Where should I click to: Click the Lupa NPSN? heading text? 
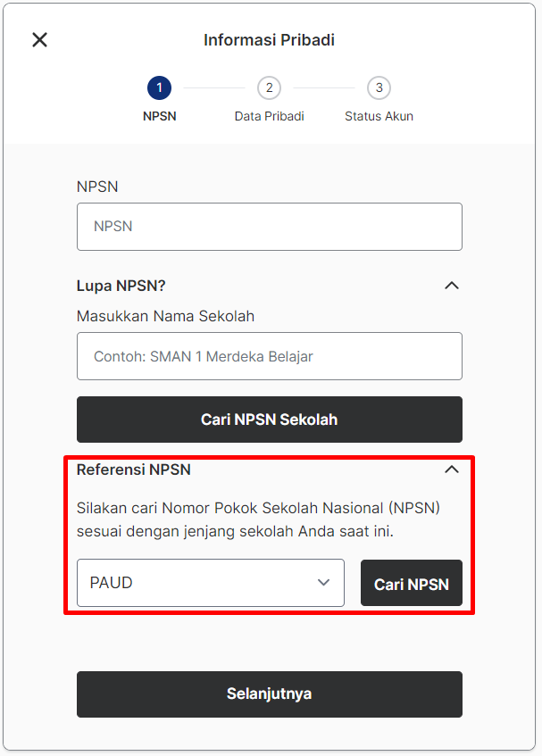(x=121, y=286)
